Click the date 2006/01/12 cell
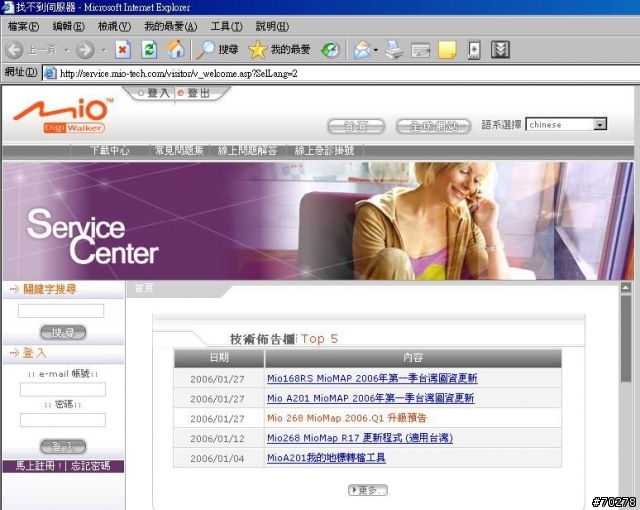 tap(217, 439)
